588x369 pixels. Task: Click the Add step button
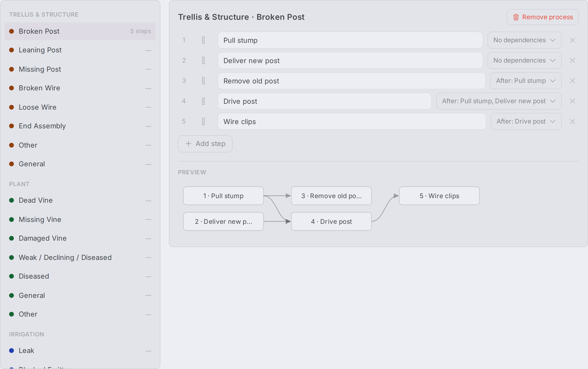pyautogui.click(x=205, y=144)
